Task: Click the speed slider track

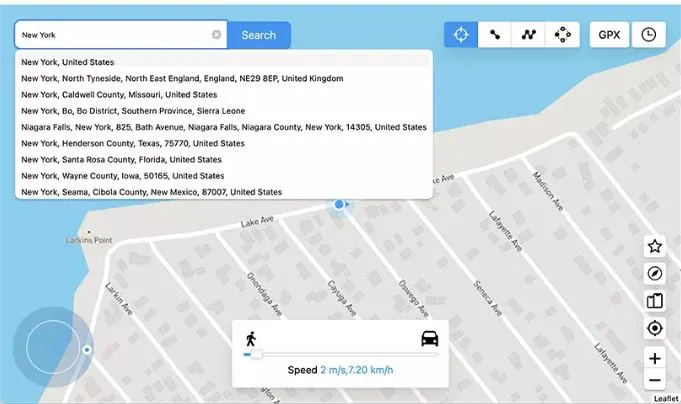Action: (x=340, y=354)
